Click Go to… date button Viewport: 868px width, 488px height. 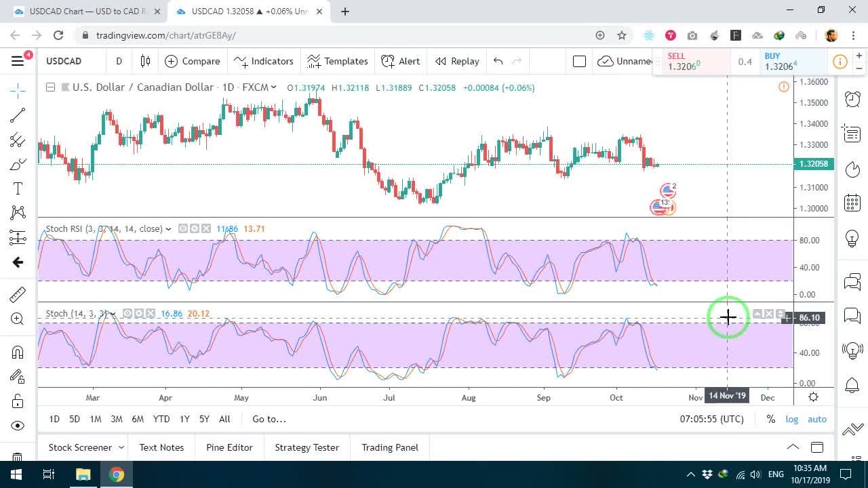[x=269, y=419]
